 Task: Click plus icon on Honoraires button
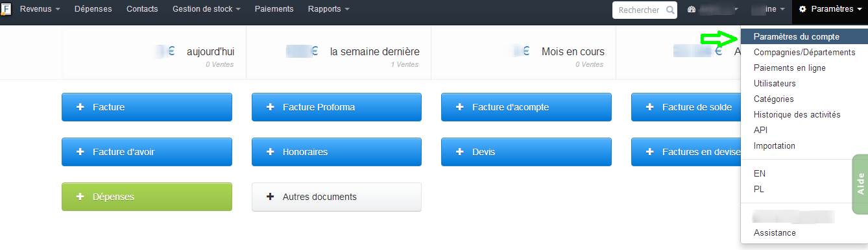(x=271, y=152)
